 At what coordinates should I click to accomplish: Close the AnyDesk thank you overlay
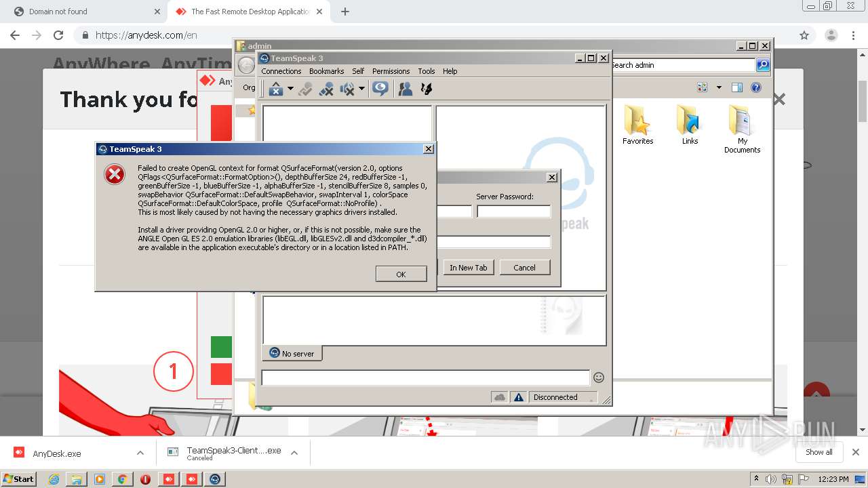779,100
